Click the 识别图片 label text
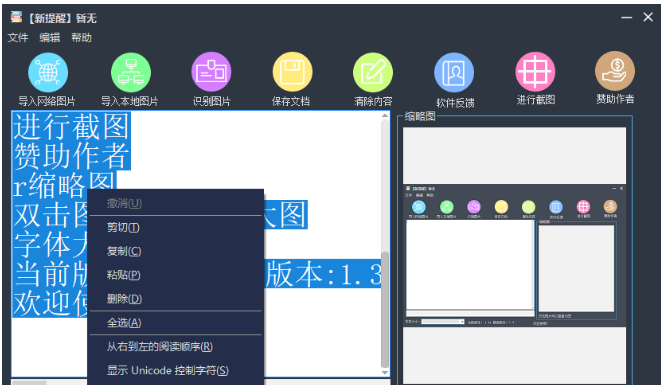The height and width of the screenshot is (385, 661). pyautogui.click(x=212, y=101)
